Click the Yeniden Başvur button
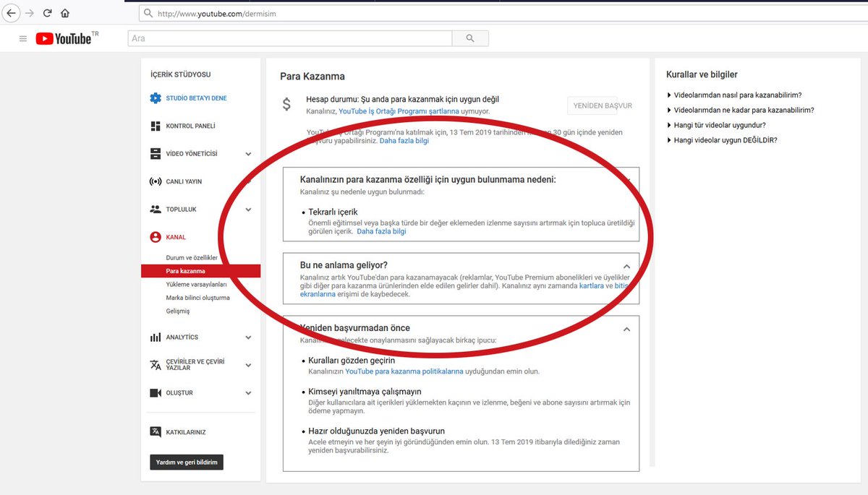 pos(592,106)
